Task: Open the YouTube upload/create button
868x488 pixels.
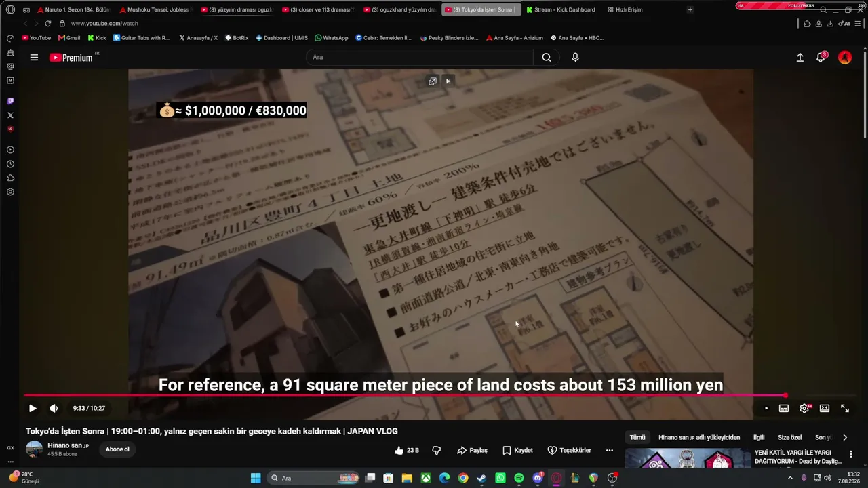Action: (800, 58)
